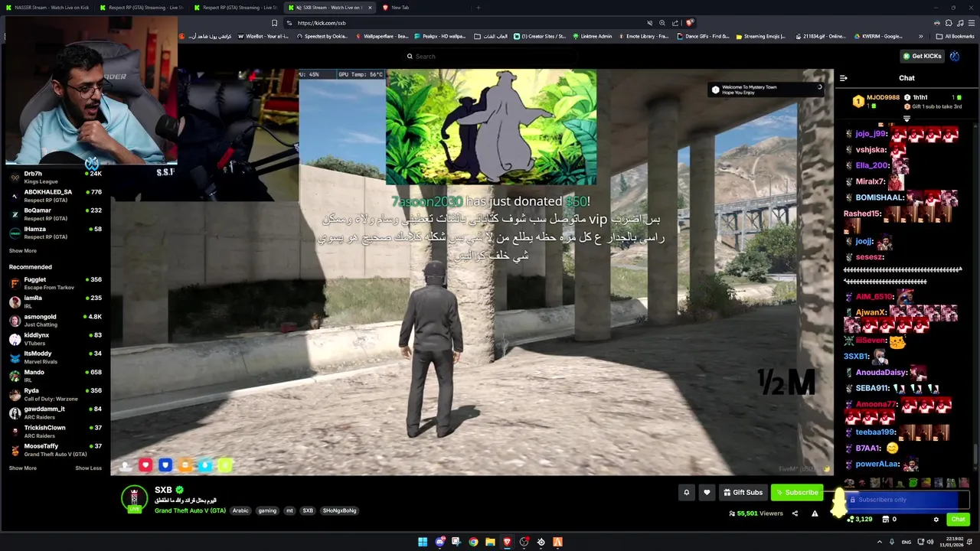Open TrickishClown's stream

click(55, 432)
